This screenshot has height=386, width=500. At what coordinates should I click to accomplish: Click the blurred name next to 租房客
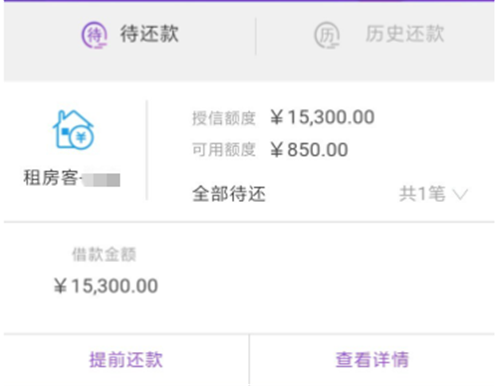pos(101,180)
